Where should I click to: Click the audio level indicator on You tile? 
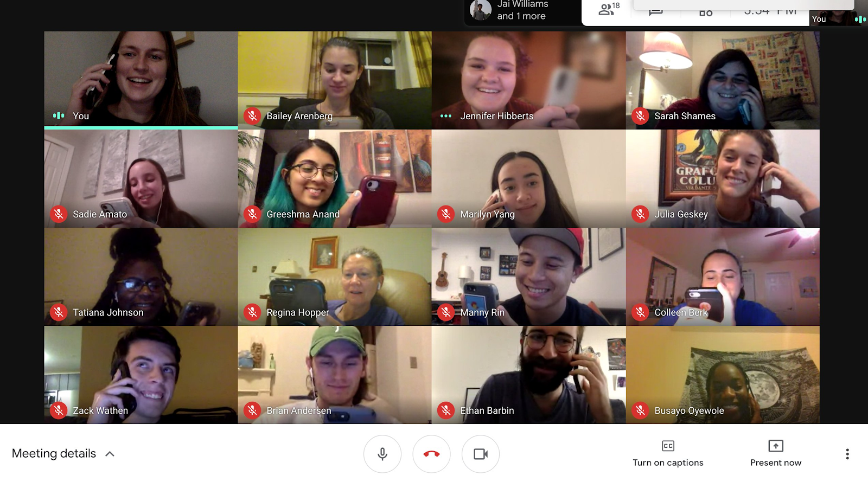click(x=59, y=115)
